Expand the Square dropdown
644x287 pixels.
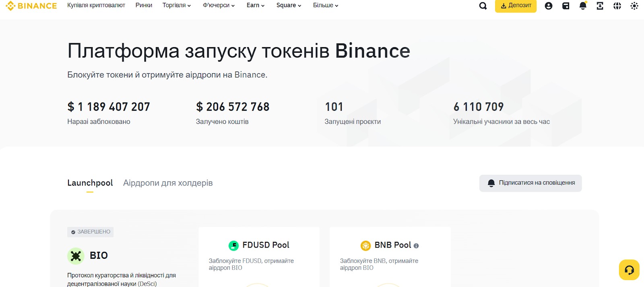289,5
